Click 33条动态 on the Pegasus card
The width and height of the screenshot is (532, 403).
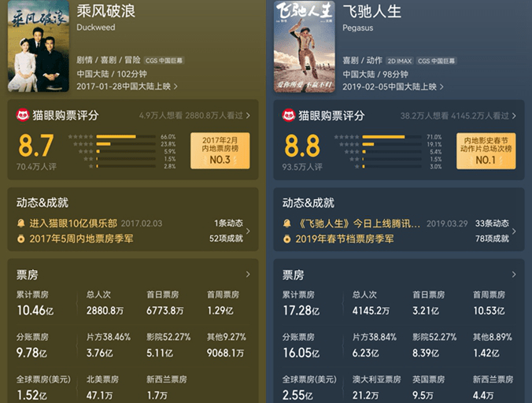492,224
